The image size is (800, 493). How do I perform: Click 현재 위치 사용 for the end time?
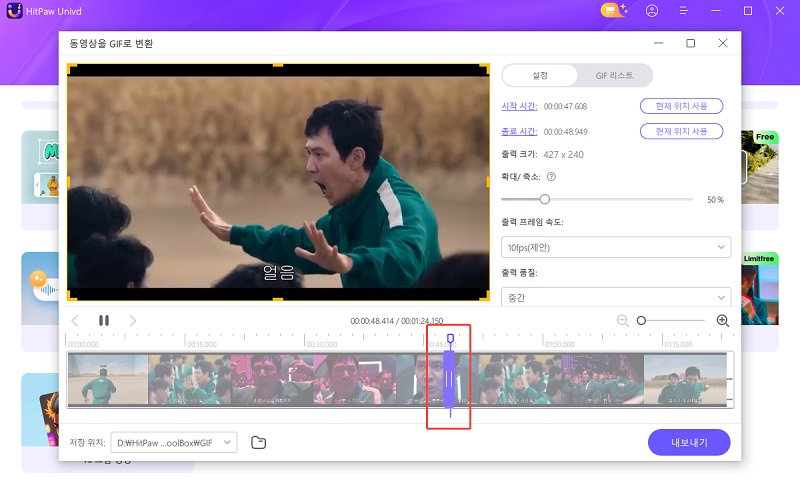(681, 131)
